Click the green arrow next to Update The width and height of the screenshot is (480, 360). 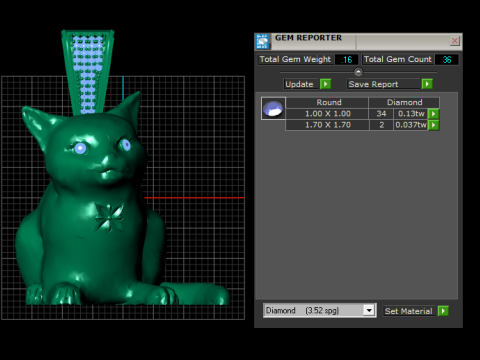pyautogui.click(x=325, y=84)
